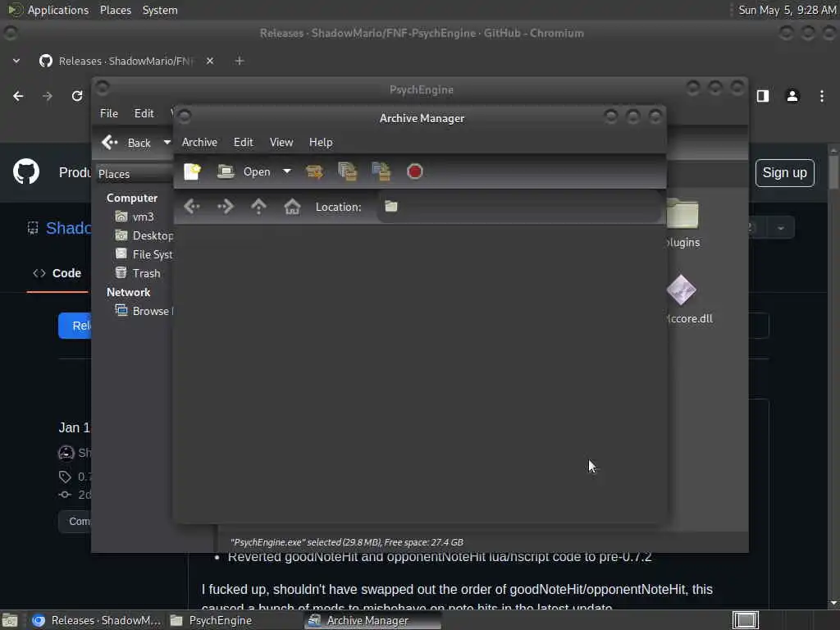Click the Chromium forward arrow
The image size is (840, 630).
(x=48, y=96)
